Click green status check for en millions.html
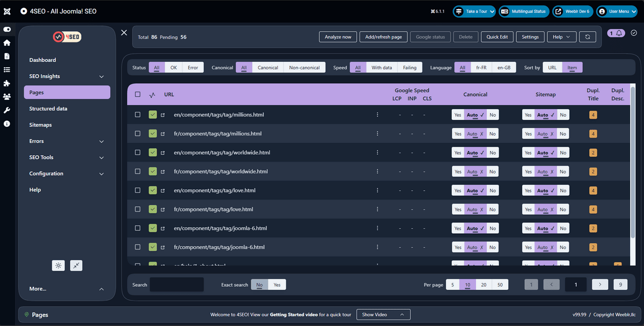The width and height of the screenshot is (644, 326). coord(153,114)
